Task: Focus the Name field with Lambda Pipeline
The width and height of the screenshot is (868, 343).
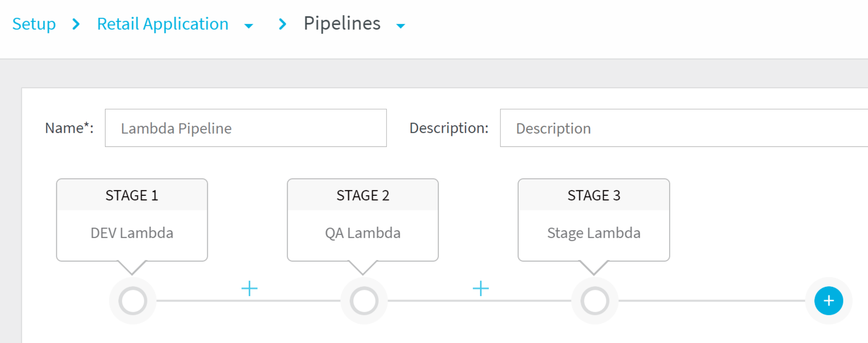Action: [246, 128]
